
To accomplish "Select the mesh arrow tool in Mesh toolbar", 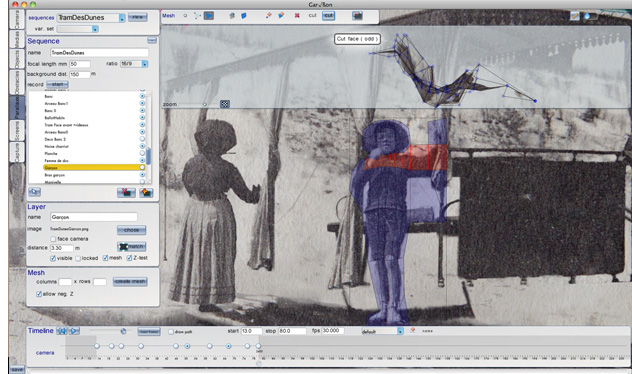I will point(208,16).
